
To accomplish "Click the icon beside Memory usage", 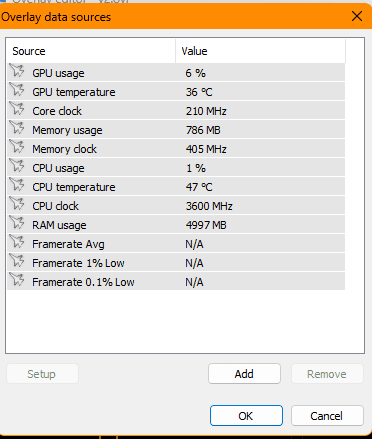I will (x=17, y=128).
